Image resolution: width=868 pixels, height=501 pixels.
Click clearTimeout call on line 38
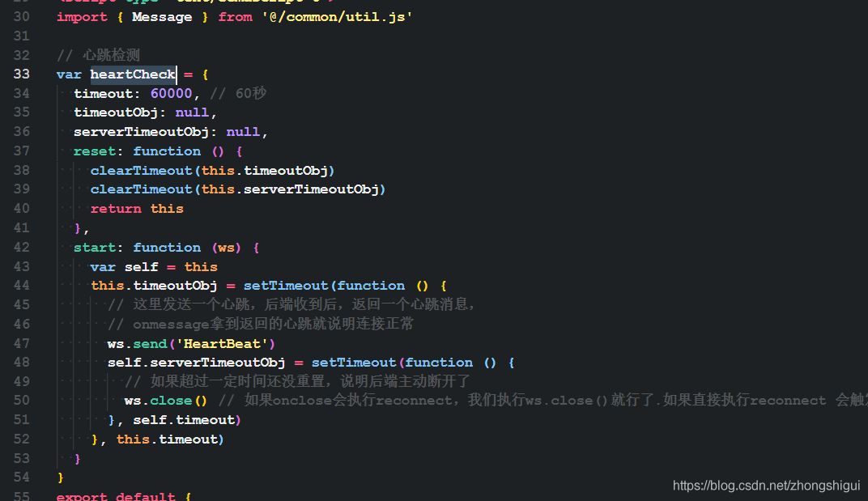pos(213,171)
